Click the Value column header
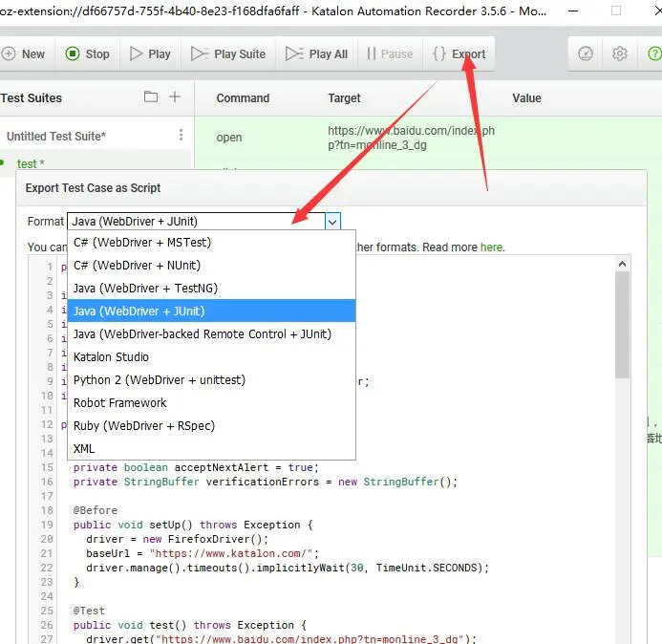662x644 pixels. [526, 98]
